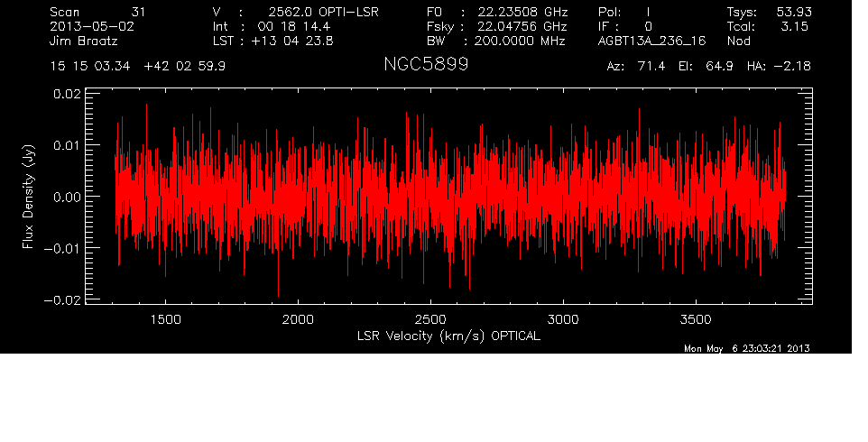
Task: Click the -0.01 y-axis tick label
Action: tap(62, 248)
